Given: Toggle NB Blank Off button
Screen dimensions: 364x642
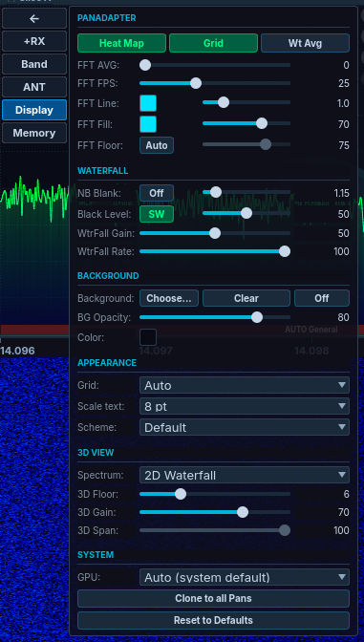Looking at the screenshot, I should click(x=157, y=193).
